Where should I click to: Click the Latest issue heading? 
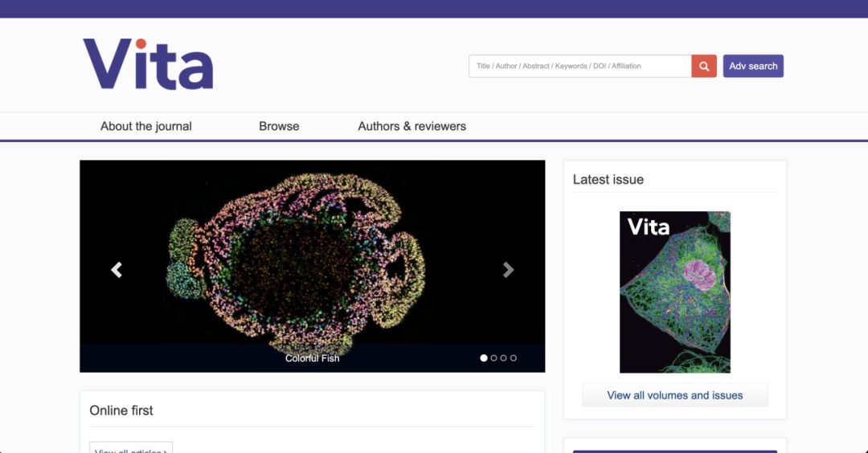coord(608,180)
